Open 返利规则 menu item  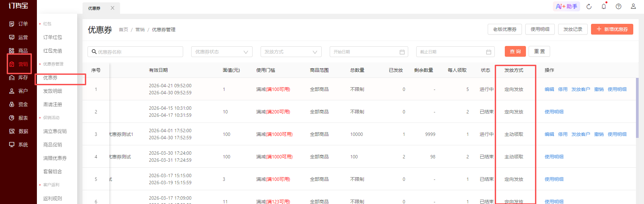53,198
